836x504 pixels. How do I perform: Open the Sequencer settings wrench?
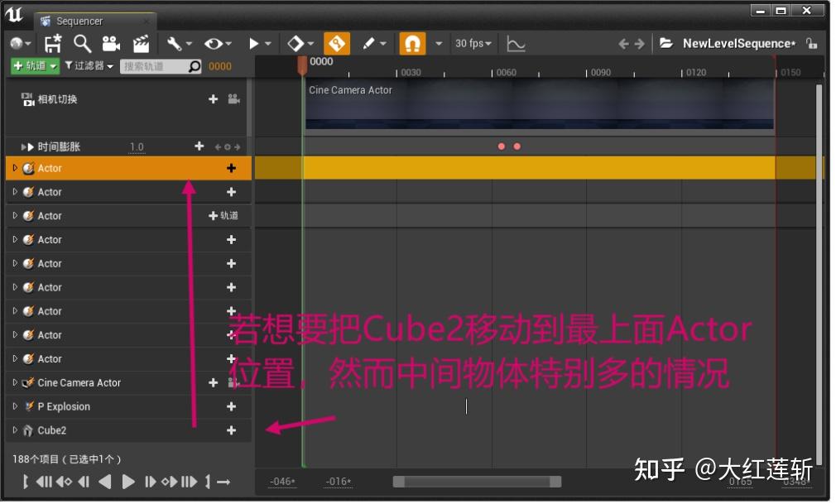[x=174, y=43]
